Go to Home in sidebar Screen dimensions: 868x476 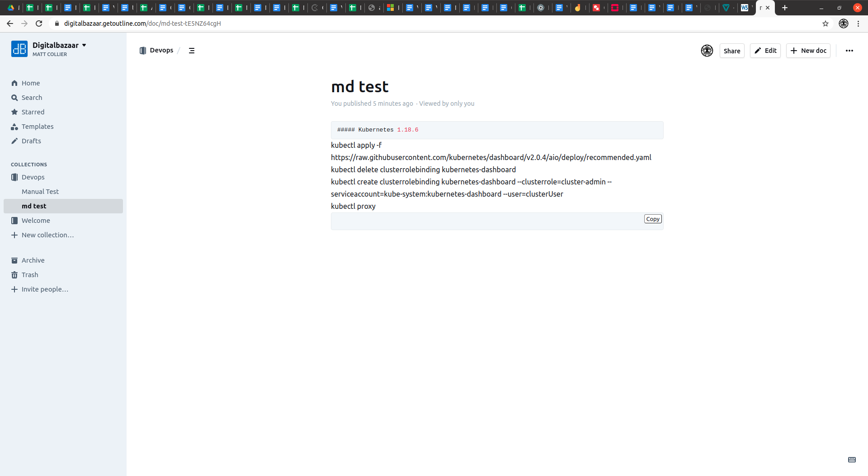tap(31, 83)
